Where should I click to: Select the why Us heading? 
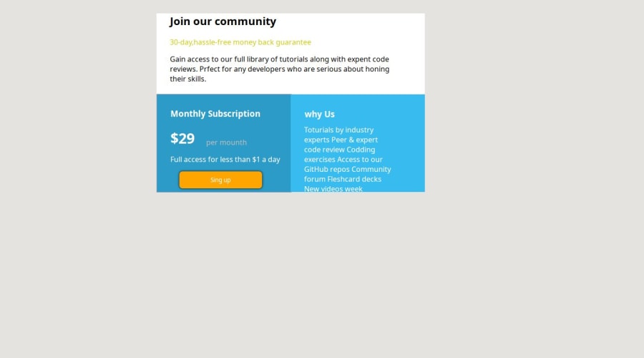pos(320,115)
